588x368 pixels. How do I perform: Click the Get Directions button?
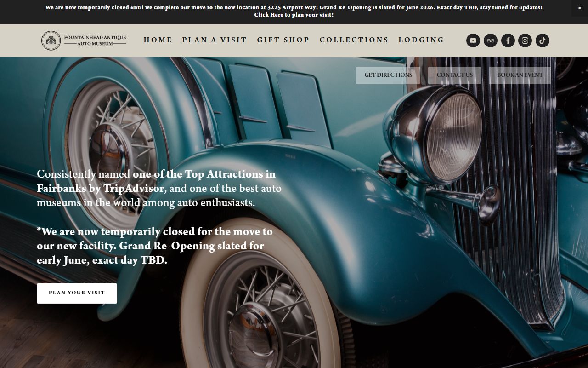(x=388, y=75)
